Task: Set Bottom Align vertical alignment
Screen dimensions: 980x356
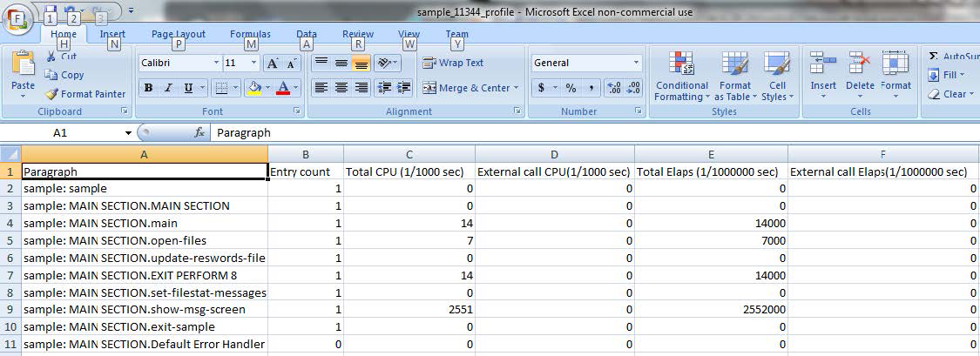Action: (x=362, y=63)
